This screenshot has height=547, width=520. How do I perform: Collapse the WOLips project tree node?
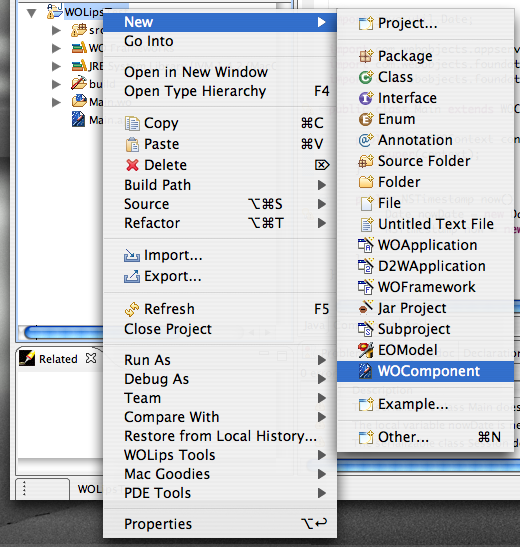(x=32, y=13)
